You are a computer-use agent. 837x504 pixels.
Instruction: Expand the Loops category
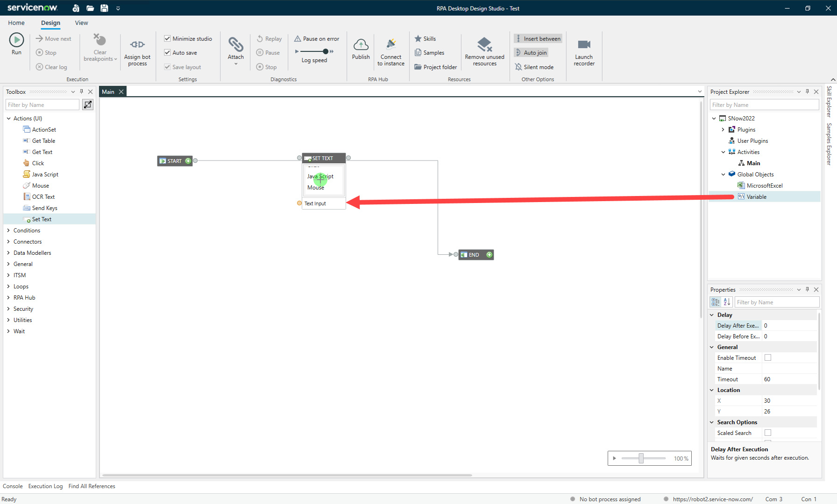pyautogui.click(x=9, y=287)
